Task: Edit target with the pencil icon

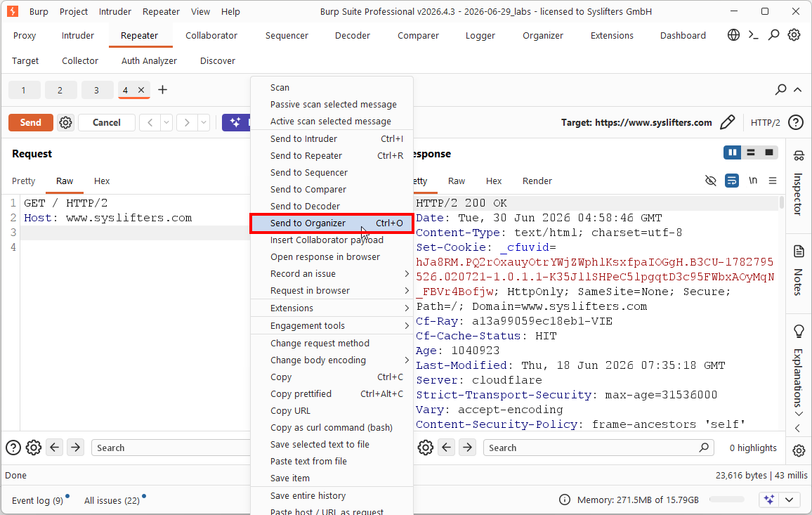Action: pyautogui.click(x=727, y=122)
